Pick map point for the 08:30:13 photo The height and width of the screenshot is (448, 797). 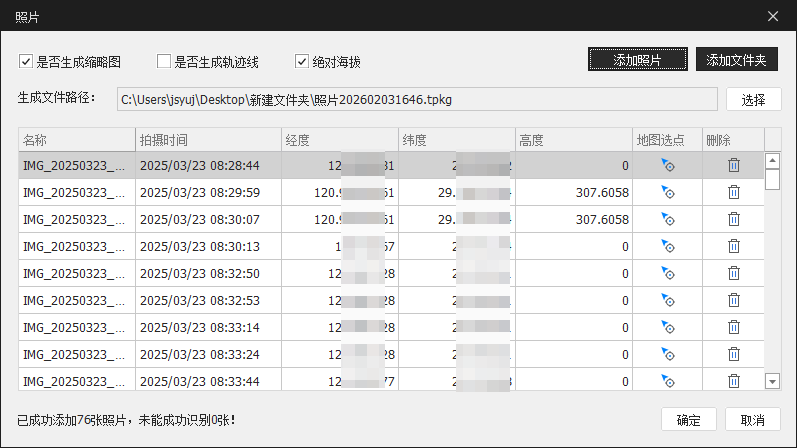pyautogui.click(x=668, y=247)
